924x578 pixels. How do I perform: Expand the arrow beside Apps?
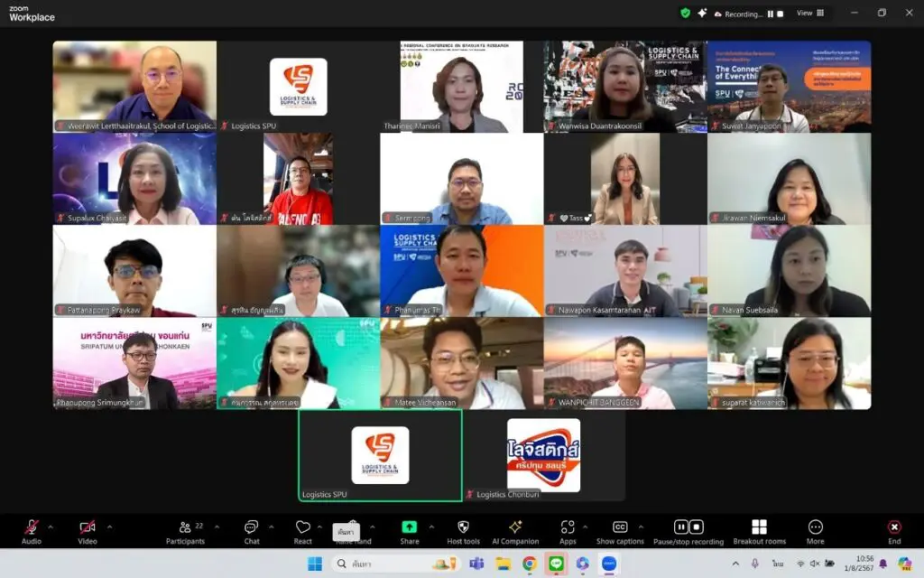(585, 527)
